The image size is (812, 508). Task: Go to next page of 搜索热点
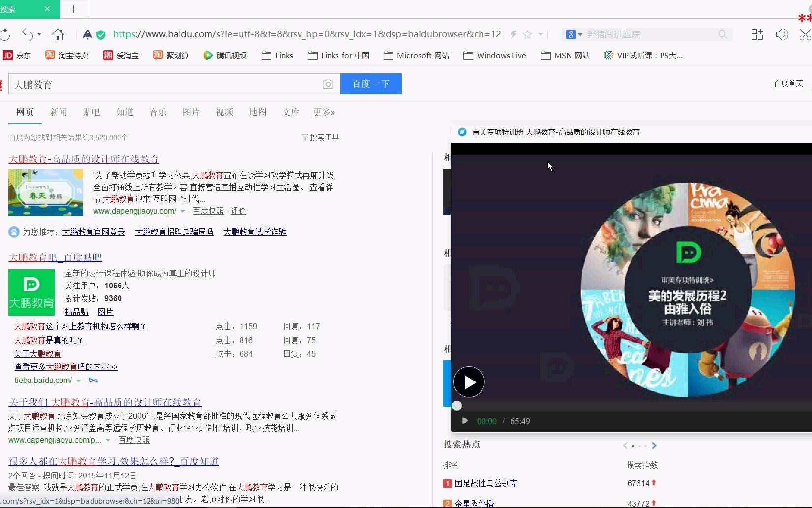(x=654, y=445)
